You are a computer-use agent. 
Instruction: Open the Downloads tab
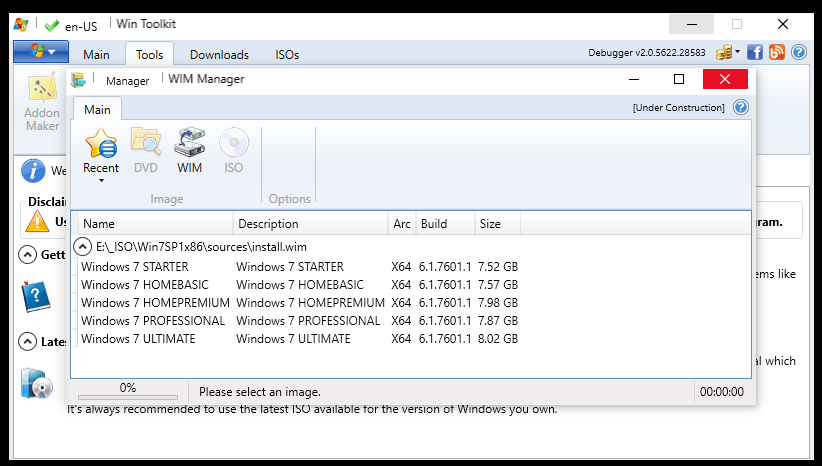219,55
